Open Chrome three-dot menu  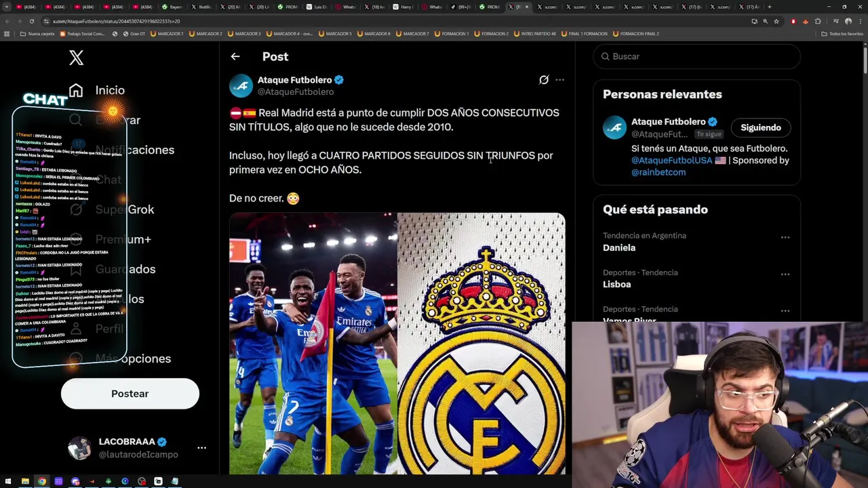[x=861, y=21]
